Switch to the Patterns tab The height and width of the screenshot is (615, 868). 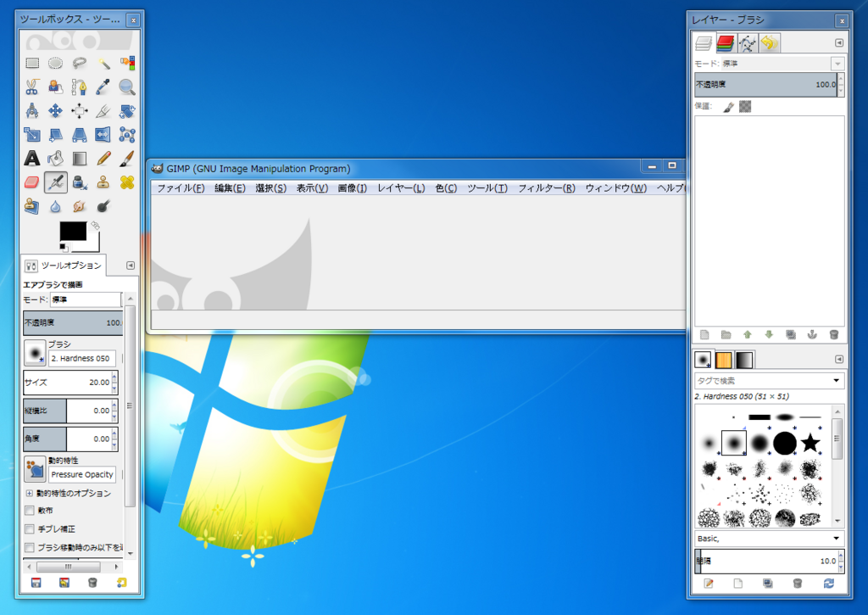pos(724,360)
